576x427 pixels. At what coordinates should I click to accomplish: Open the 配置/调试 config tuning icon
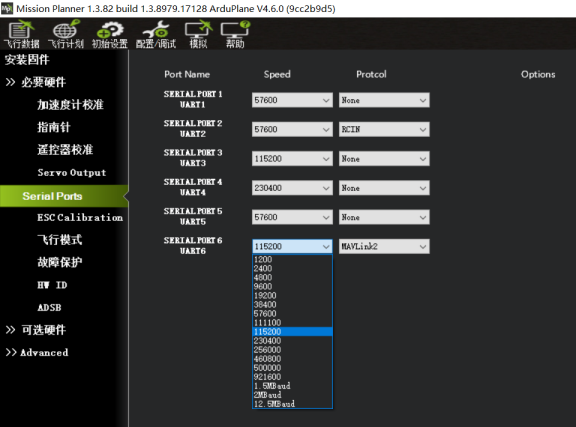[x=156, y=34]
